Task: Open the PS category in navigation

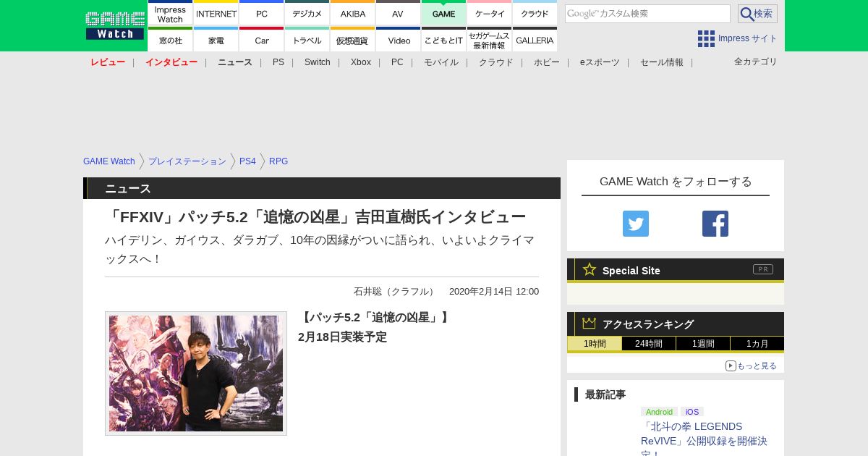Action: click(278, 62)
